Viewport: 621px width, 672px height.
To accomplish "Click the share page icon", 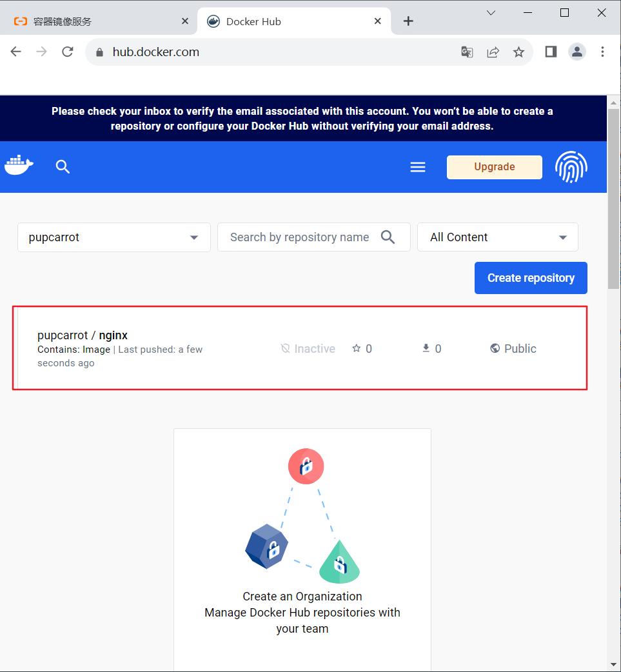I will [493, 52].
